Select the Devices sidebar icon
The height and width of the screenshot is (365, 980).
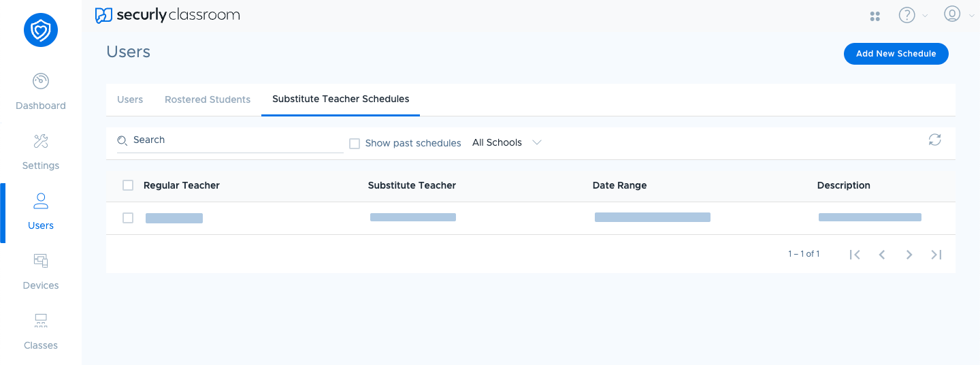pyautogui.click(x=41, y=261)
